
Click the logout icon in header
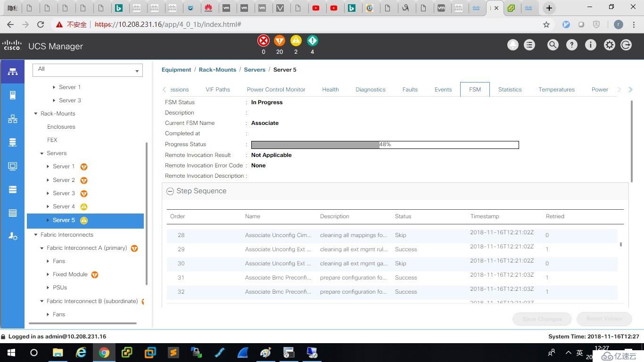(626, 45)
